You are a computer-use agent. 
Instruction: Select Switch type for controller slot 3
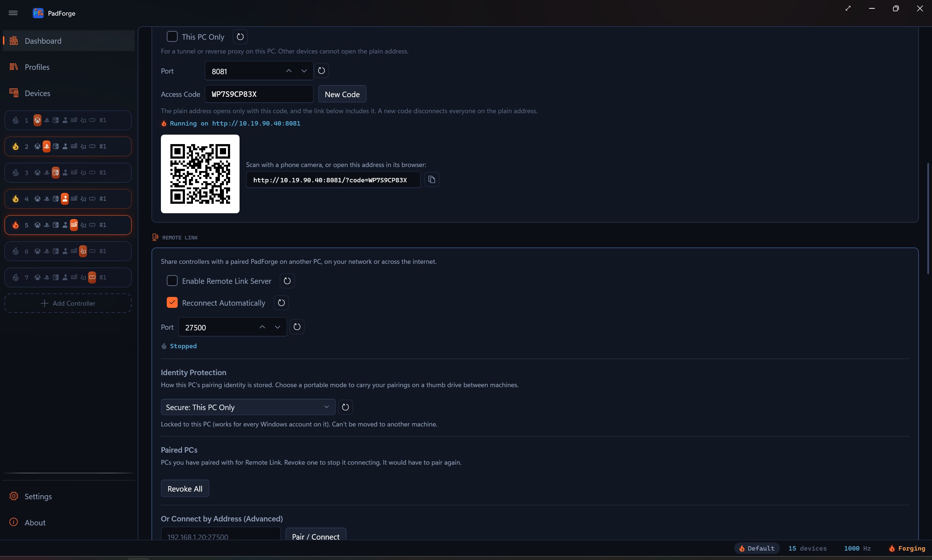pyautogui.click(x=55, y=172)
